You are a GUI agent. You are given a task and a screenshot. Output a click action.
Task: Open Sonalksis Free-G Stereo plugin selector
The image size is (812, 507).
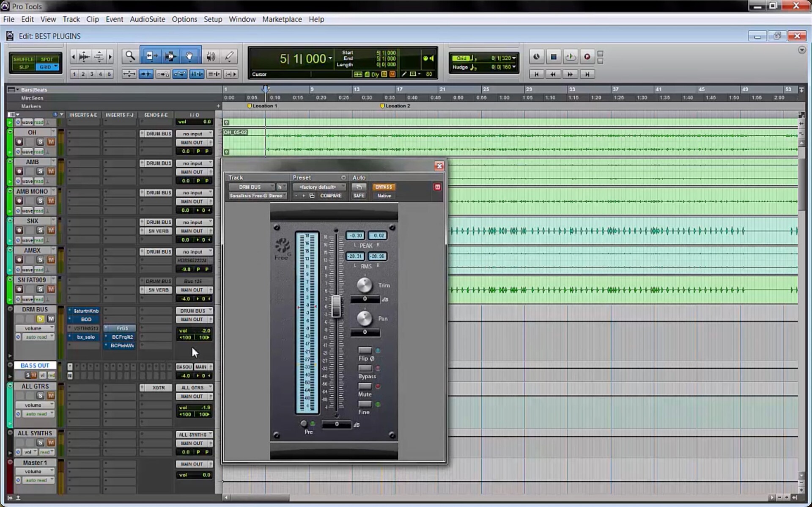click(258, 196)
